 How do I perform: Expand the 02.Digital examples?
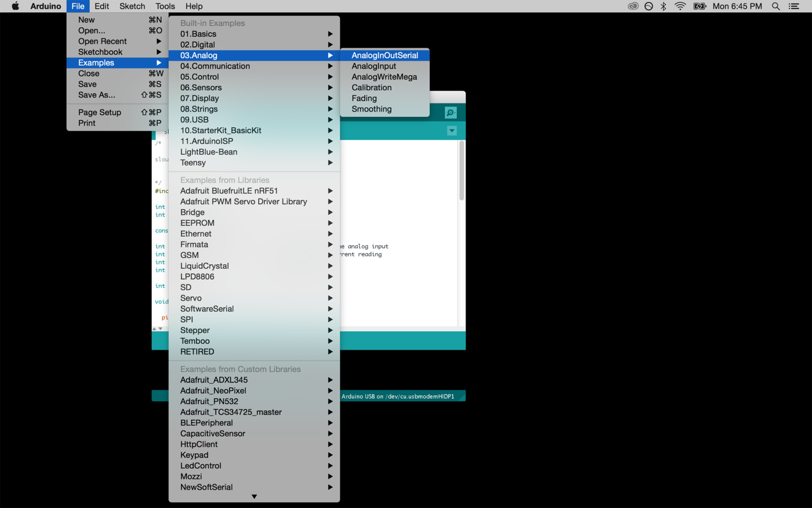pyautogui.click(x=254, y=45)
